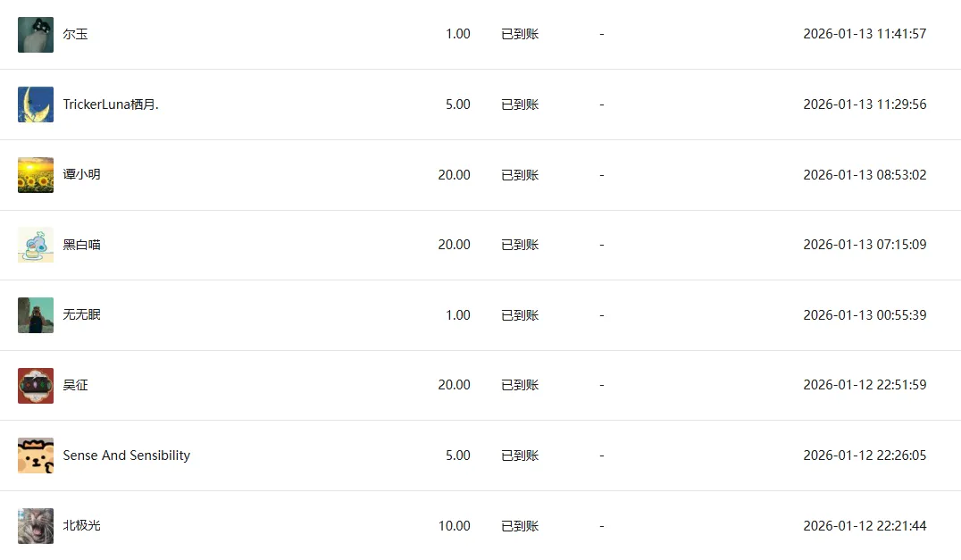Select 黑白喵's cartoon avatar

point(36,245)
